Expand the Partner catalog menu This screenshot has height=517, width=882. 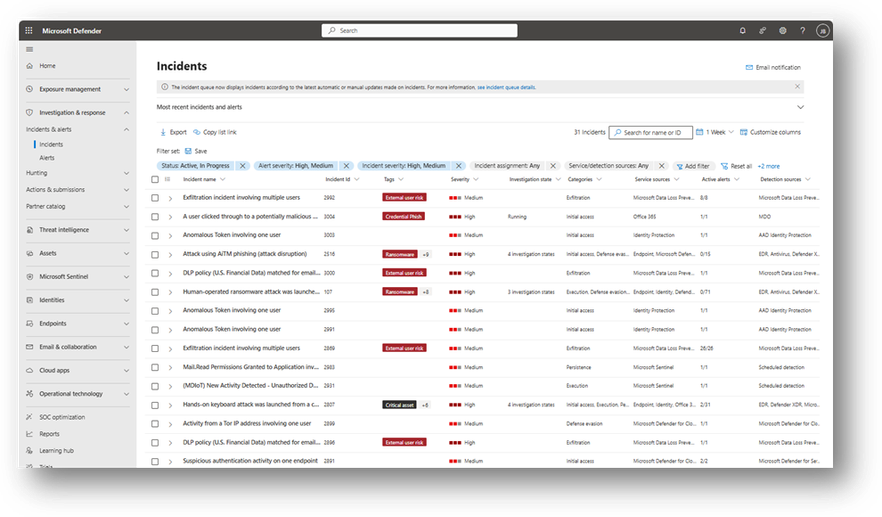coord(127,206)
